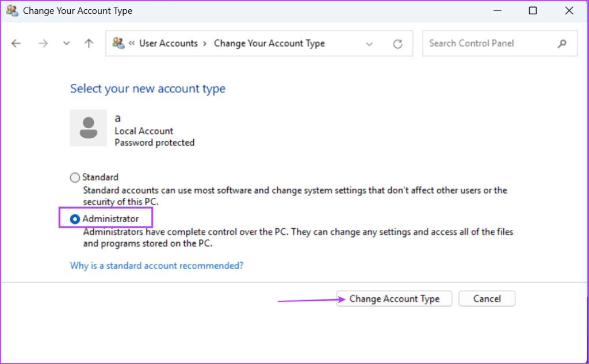
Task: Open 'Why is a standard account recommended?' link
Action: pos(156,266)
